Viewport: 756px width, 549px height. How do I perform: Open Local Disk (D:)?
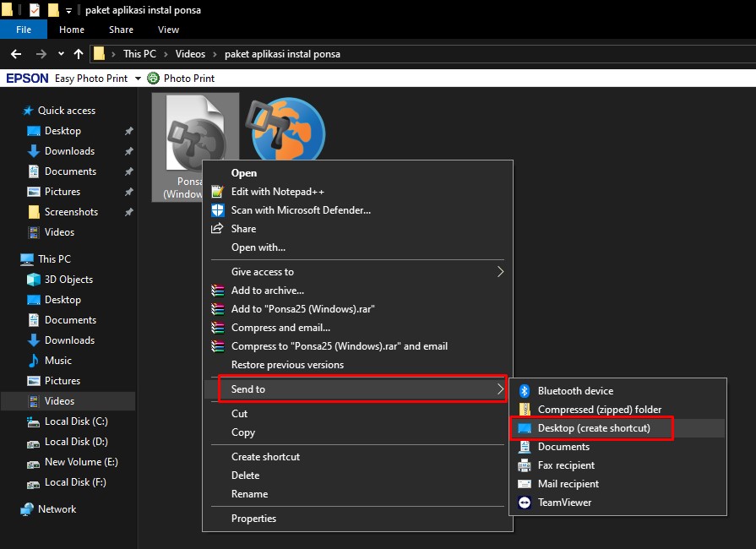pos(76,441)
